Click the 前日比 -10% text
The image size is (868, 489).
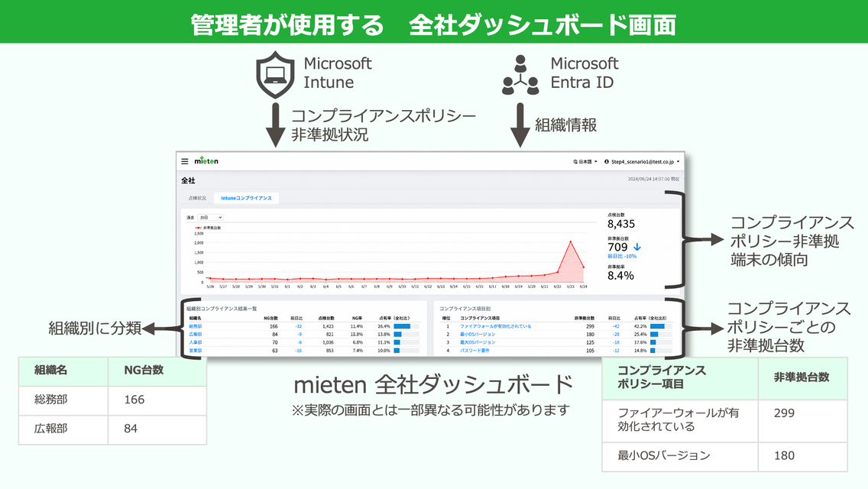coord(622,257)
